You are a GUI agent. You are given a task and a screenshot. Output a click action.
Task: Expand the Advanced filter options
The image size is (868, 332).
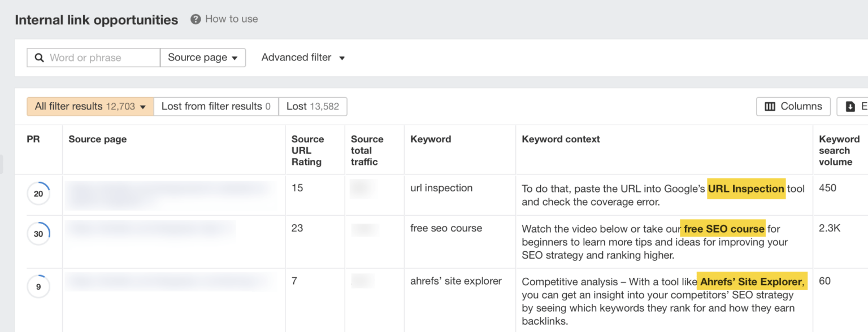303,57
